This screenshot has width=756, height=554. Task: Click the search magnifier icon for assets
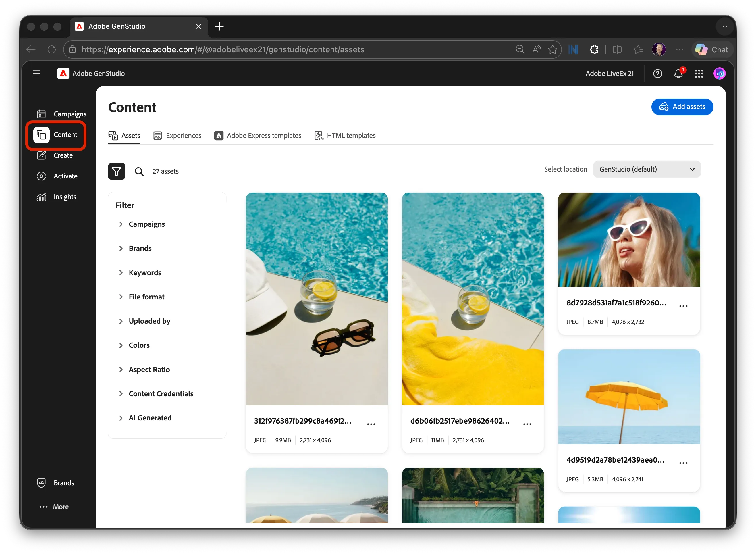139,171
